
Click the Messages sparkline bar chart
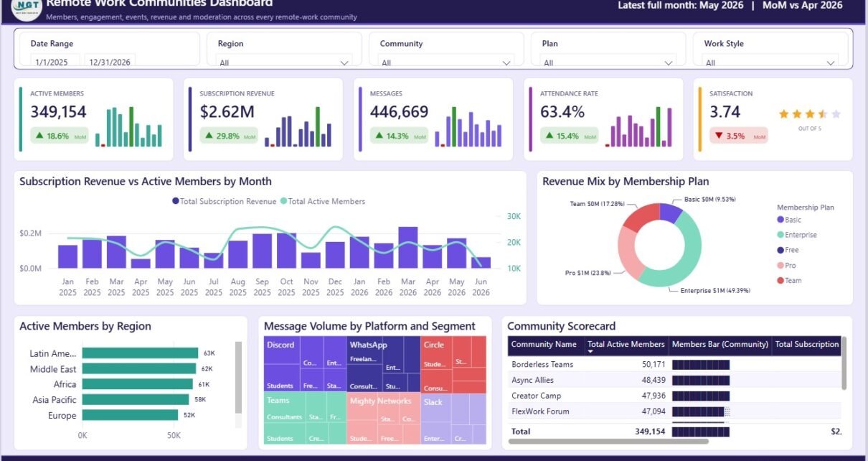[x=470, y=127]
